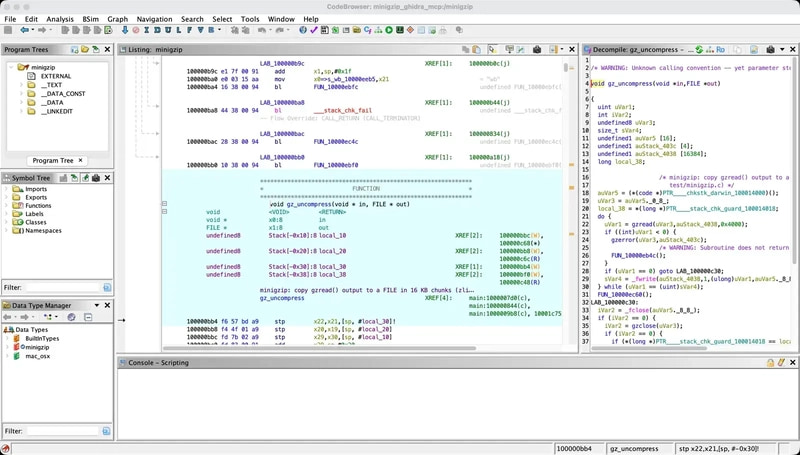Viewport: 800px width, 455px height.
Task: Select the Program Tree tab
Action: click(53, 160)
